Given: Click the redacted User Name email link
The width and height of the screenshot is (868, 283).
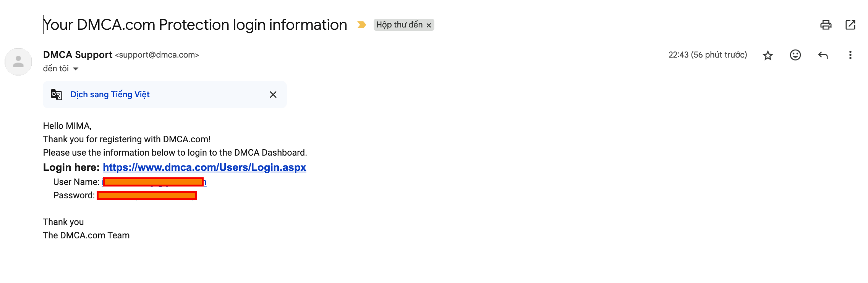Looking at the screenshot, I should click(154, 182).
